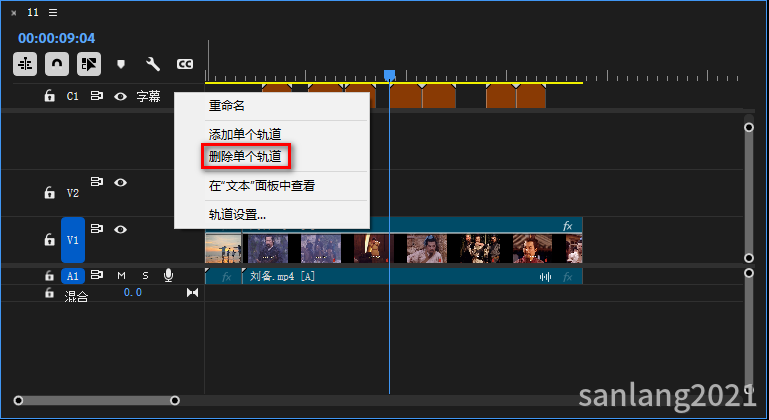Enable voice-over record microphone on A1
The image size is (769, 420).
(168, 276)
